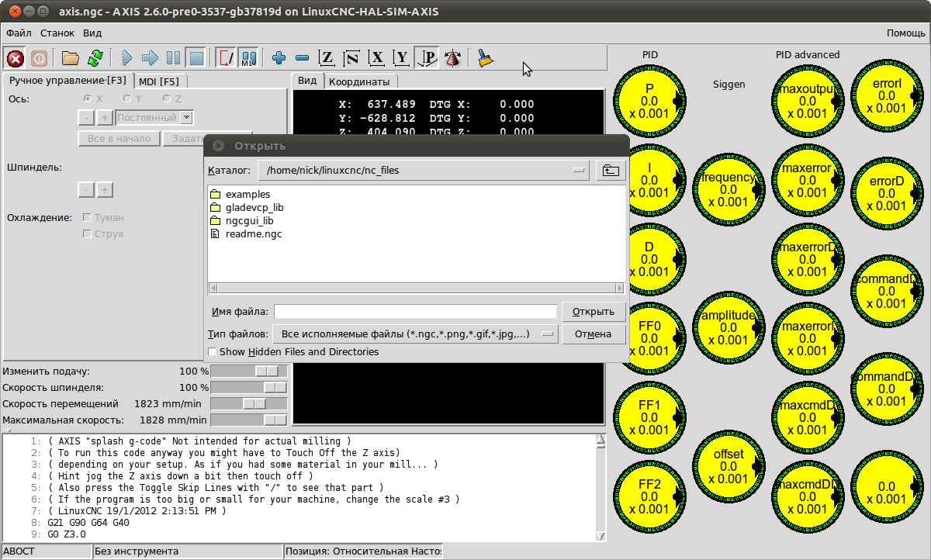Screen dimensions: 931x560
Task: Click the amplitude dial
Action: [728, 329]
